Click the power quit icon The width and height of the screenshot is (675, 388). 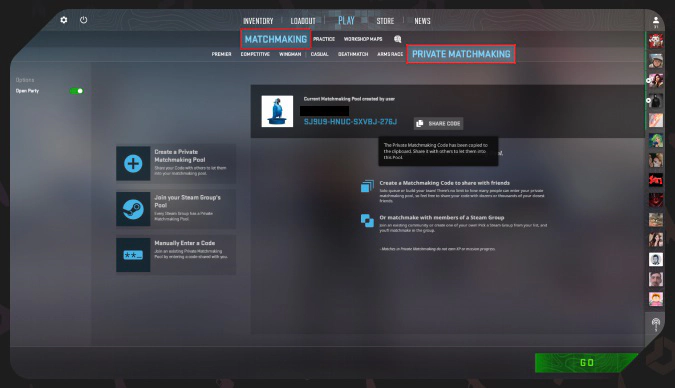[x=84, y=20]
